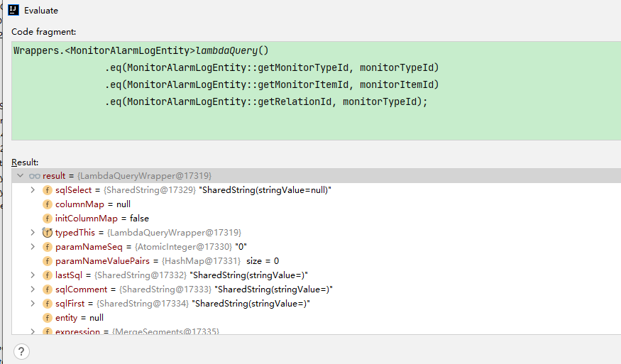Click the Result label
621x364 pixels.
tap(25, 162)
